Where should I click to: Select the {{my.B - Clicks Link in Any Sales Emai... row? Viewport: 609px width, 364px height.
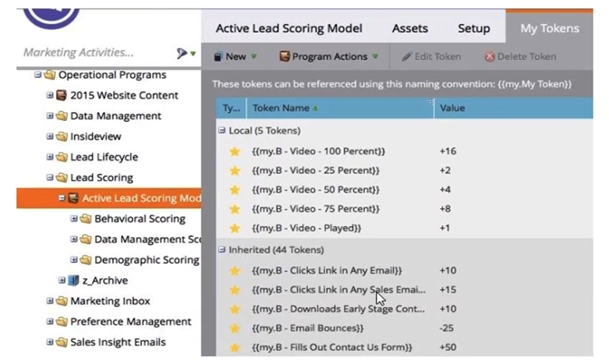click(405, 290)
